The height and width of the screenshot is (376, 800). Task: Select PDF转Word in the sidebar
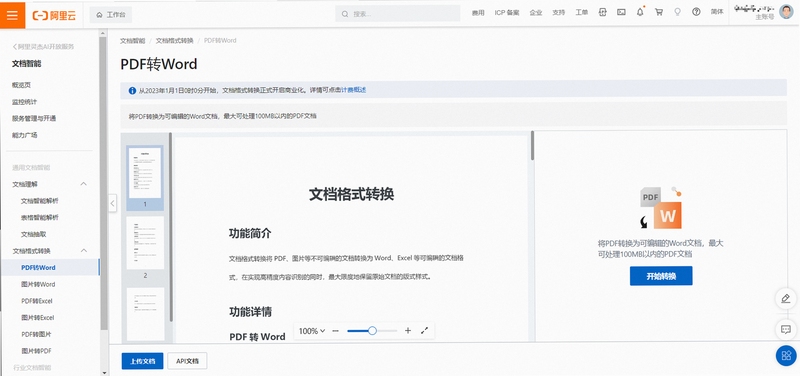(50, 267)
